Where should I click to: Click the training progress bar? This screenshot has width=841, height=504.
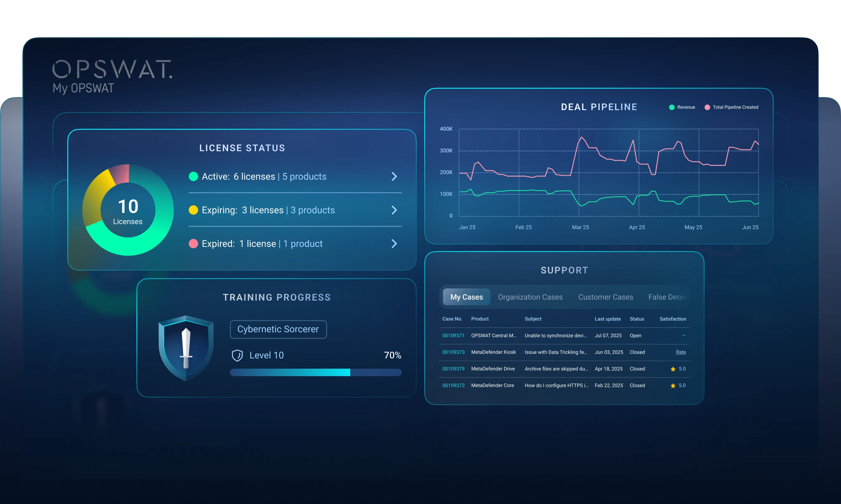pos(316,373)
